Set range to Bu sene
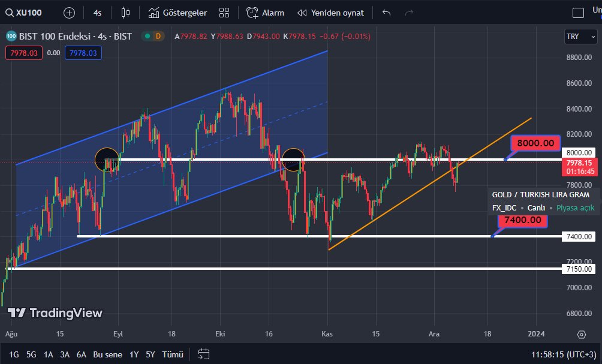602x364 pixels. pyautogui.click(x=107, y=354)
